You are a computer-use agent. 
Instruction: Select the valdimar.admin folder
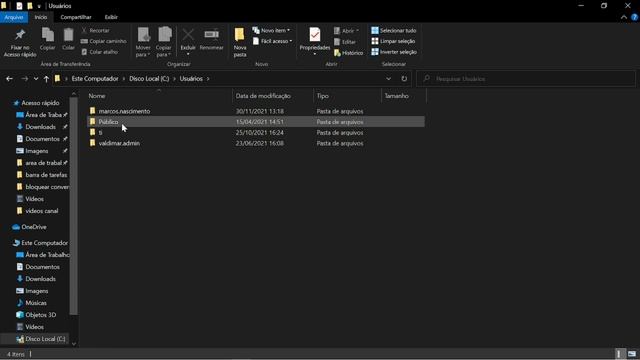coord(256,143)
